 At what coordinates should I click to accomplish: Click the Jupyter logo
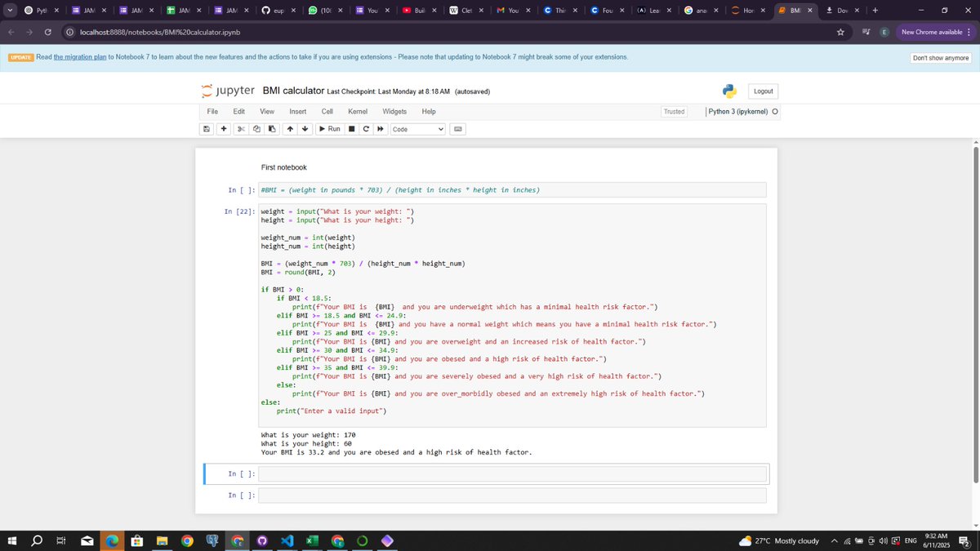click(228, 91)
